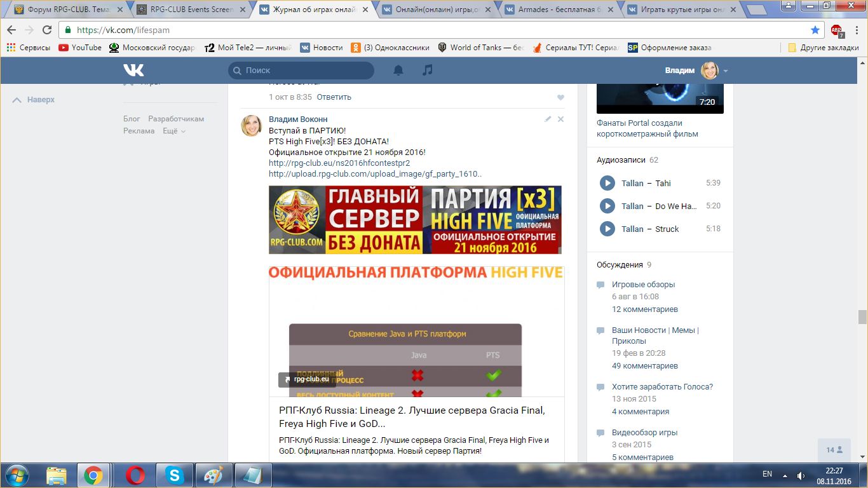
Task: Open the Сервисы apps bookmark
Action: click(29, 48)
